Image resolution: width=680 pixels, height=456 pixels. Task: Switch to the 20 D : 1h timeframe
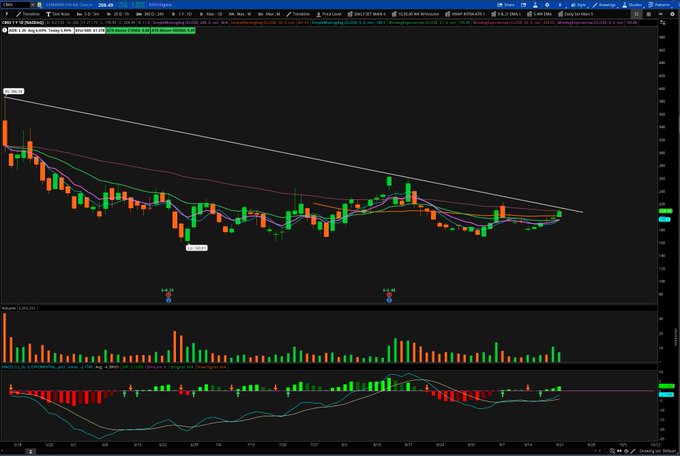tap(118, 14)
